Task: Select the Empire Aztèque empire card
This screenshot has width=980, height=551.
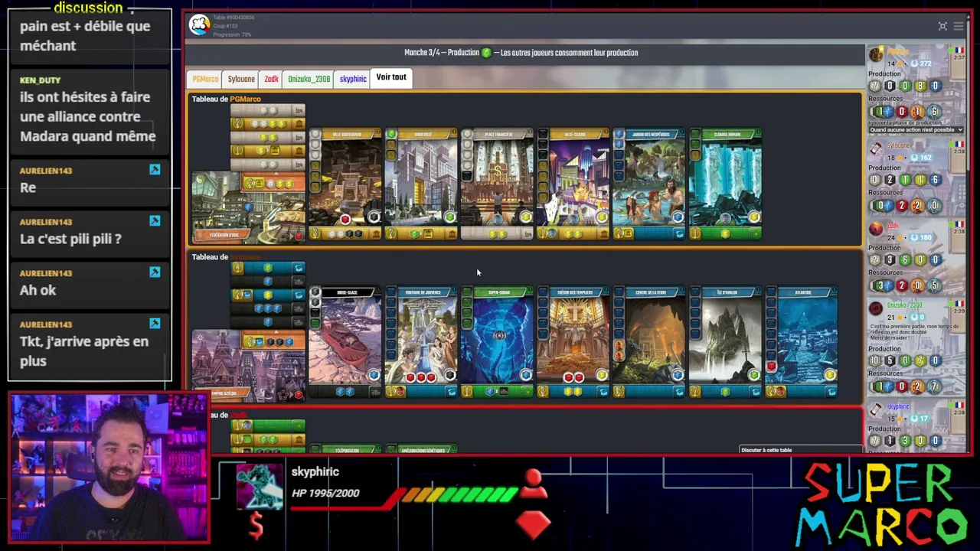Action: 248,365
